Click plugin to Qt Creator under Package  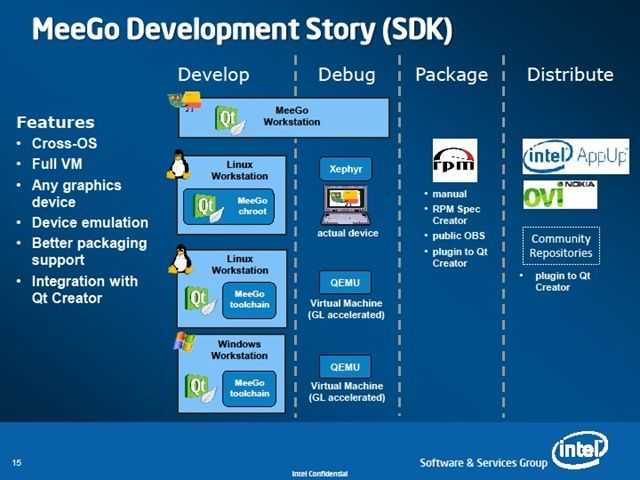coord(460,257)
